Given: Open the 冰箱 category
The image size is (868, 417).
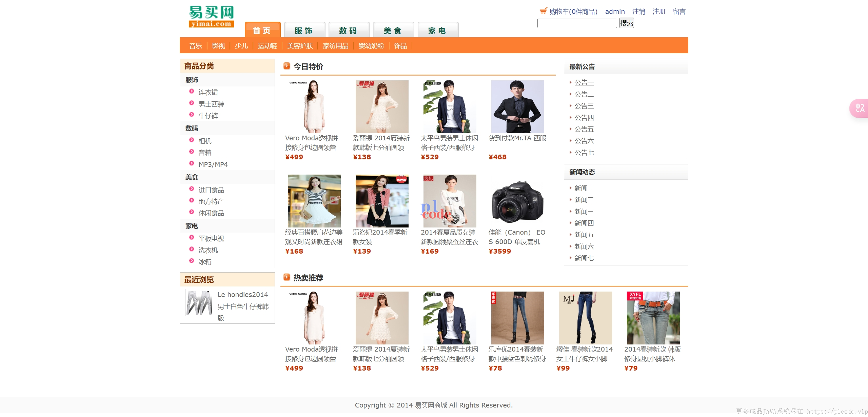Looking at the screenshot, I should click(x=205, y=262).
